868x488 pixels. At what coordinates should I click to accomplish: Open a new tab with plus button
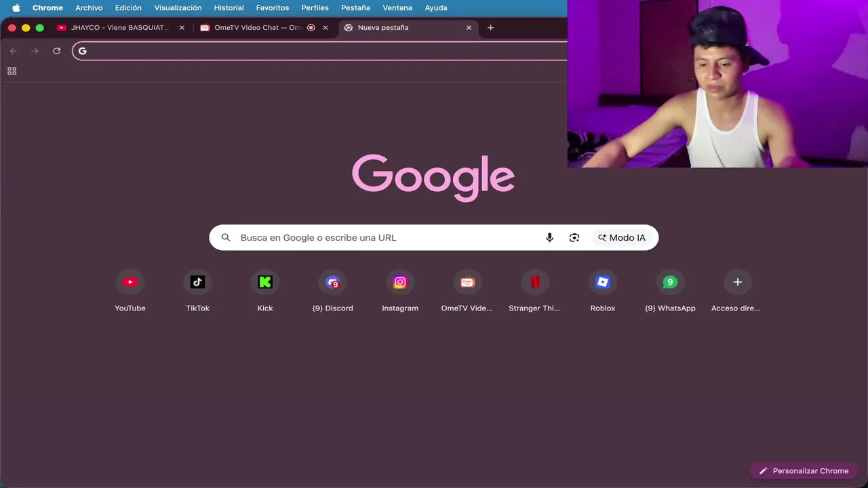490,28
